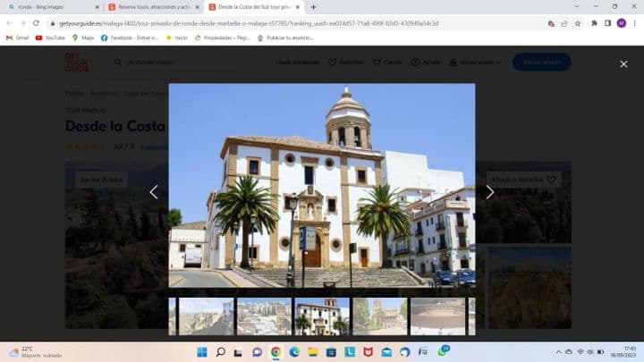Open the Publicar tu anuncio bookmark

tap(285, 38)
